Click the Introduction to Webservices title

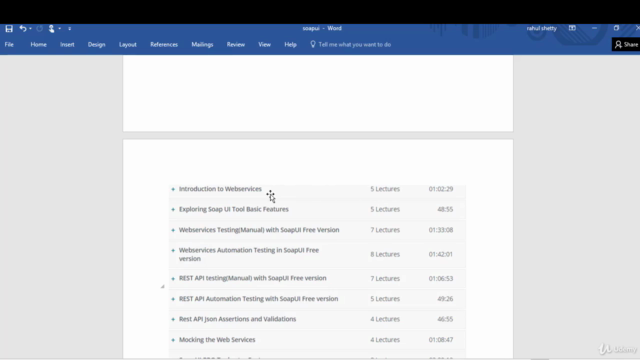[x=220, y=189]
